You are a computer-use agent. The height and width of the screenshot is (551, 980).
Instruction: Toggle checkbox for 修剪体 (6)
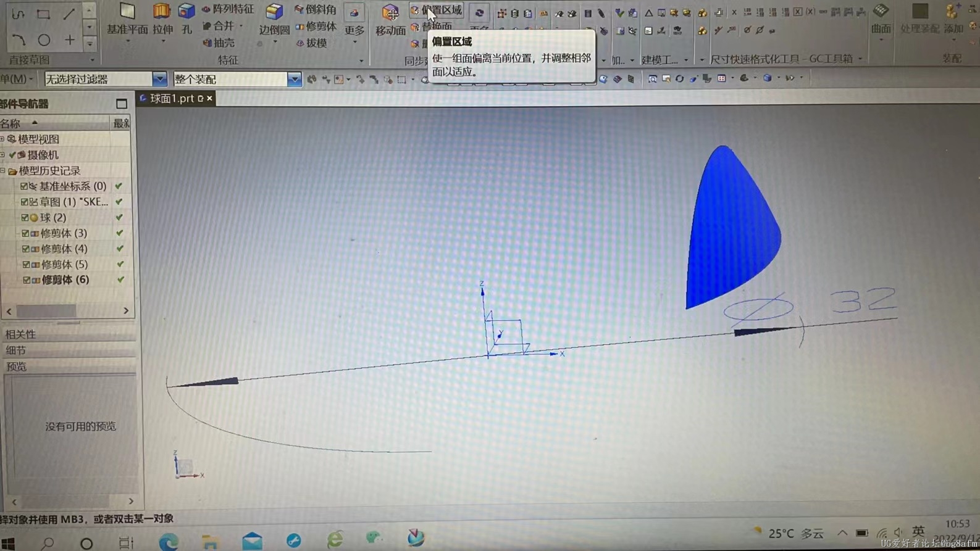click(x=27, y=280)
